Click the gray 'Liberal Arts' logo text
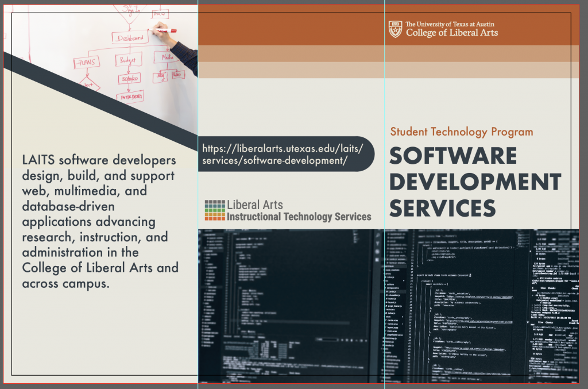This screenshot has width=588, height=389. pos(255,205)
